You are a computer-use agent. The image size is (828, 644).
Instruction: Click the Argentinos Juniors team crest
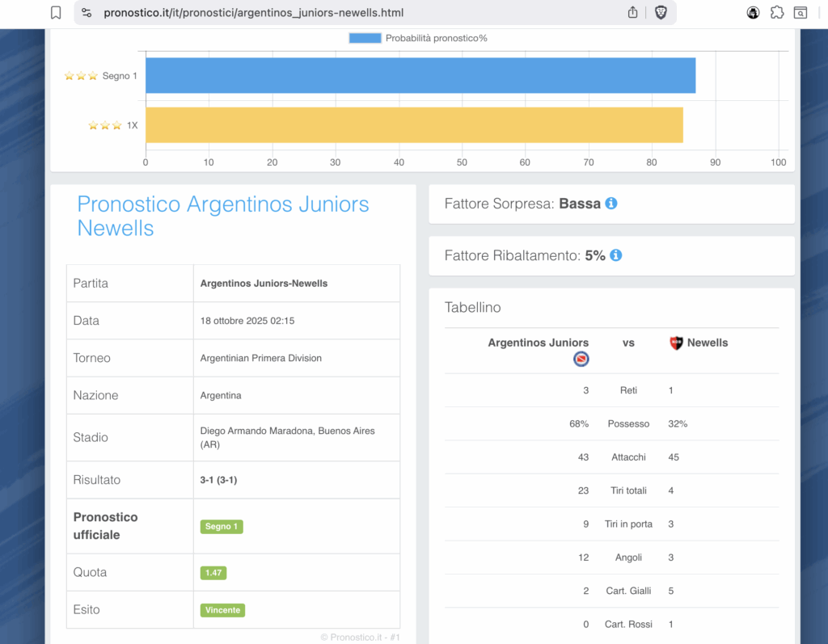pyautogui.click(x=581, y=360)
